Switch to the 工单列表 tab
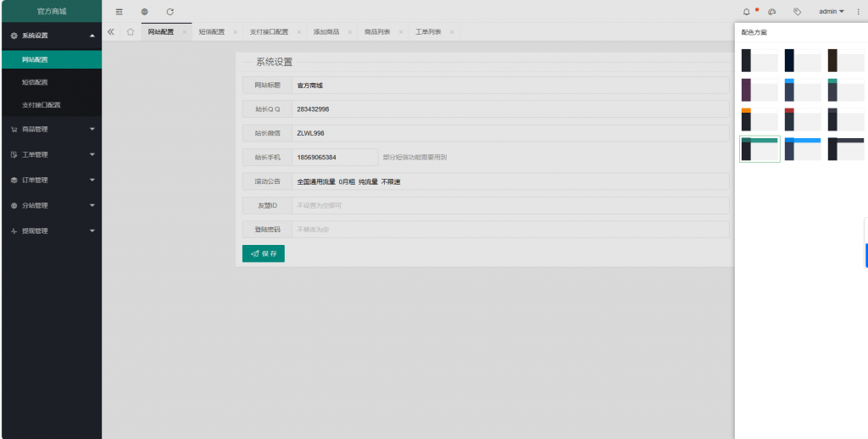 coord(428,32)
